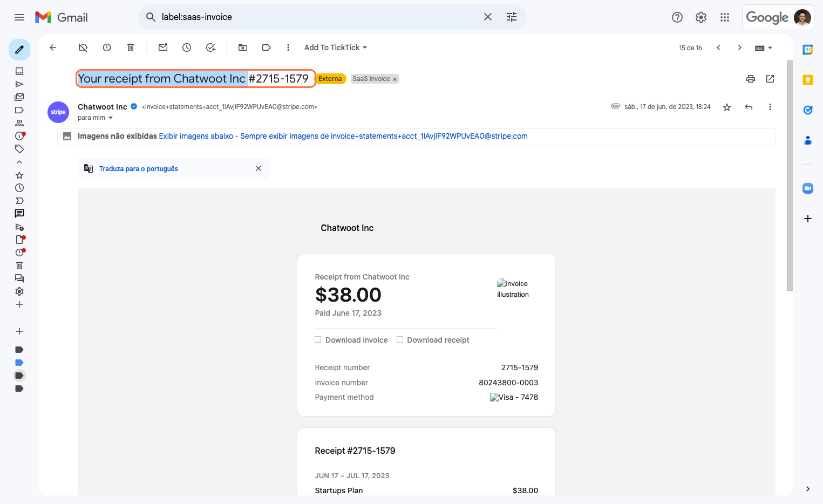Click the Stripe sender avatar
This screenshot has width=823, height=504.
coord(58,112)
